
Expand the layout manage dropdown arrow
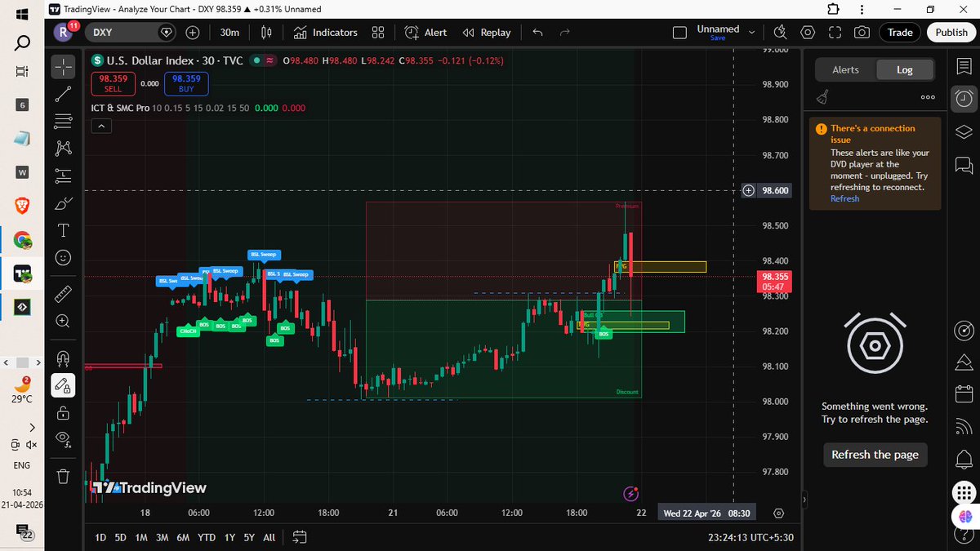click(753, 33)
